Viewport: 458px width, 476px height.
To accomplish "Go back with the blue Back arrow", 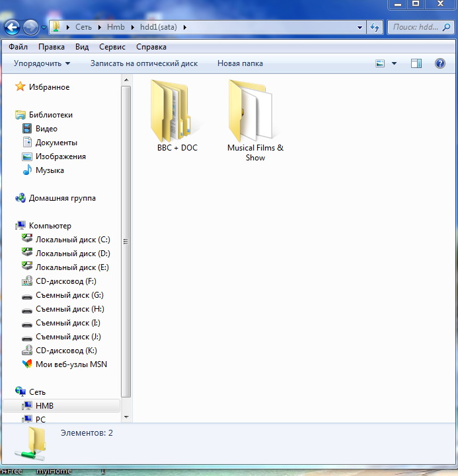I will coord(12,28).
